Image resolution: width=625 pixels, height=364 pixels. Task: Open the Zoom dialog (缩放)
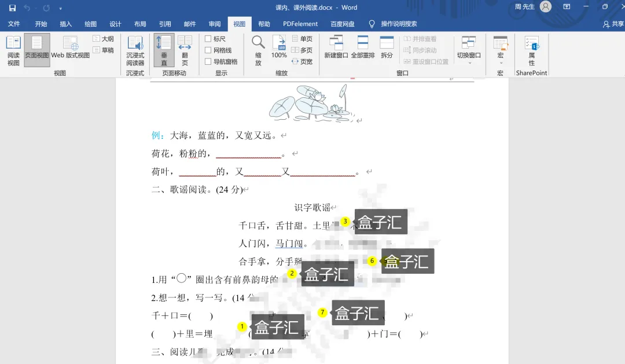[x=258, y=50]
